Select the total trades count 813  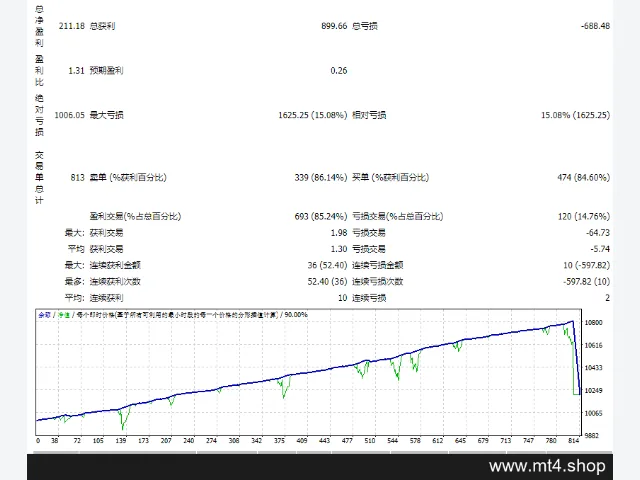pos(78,178)
